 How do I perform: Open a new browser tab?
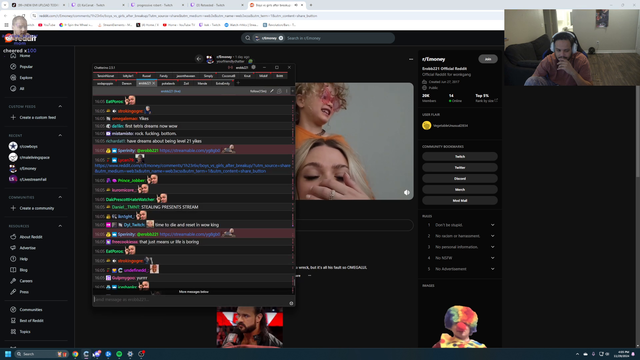coord(311,5)
